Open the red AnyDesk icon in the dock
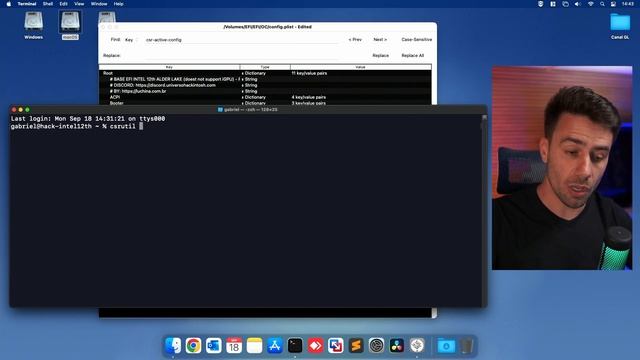 316,346
